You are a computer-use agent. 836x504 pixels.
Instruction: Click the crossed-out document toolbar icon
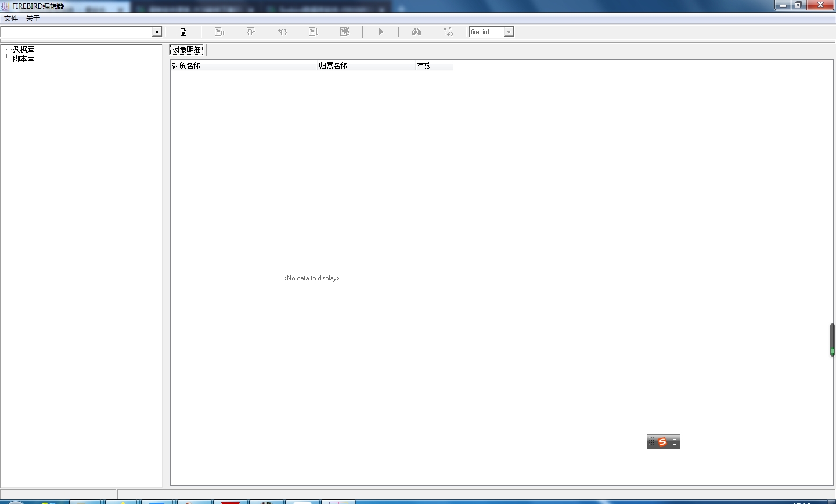click(x=345, y=32)
